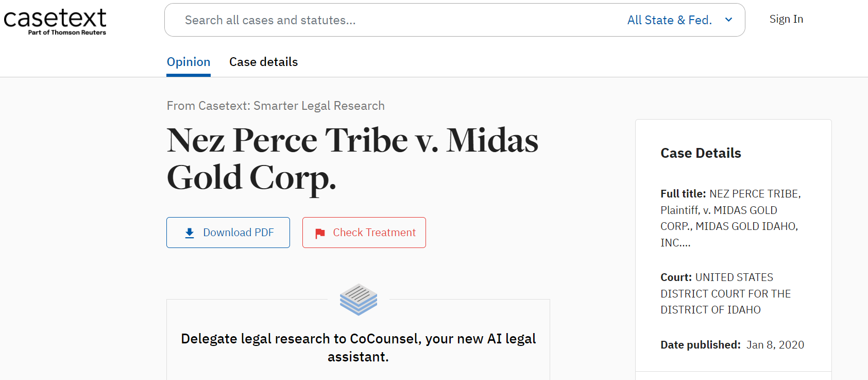Collapse the Case Details panel

tap(701, 153)
